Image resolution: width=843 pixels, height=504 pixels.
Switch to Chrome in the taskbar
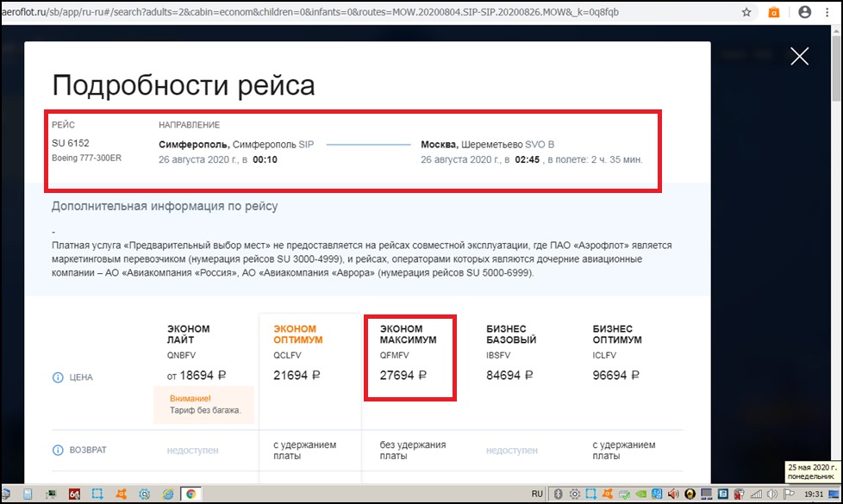(x=190, y=494)
